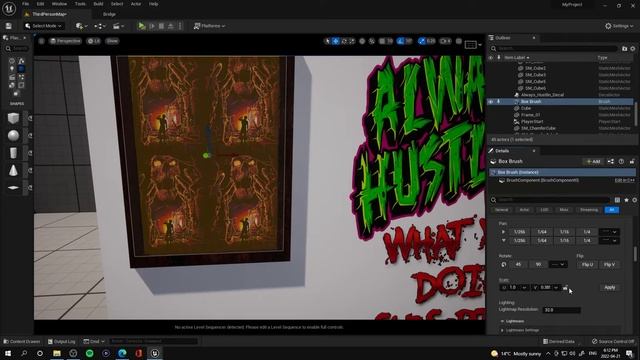Screen dimensions: 640x360
Task: Click the Outliner search field
Action: coord(554,49)
